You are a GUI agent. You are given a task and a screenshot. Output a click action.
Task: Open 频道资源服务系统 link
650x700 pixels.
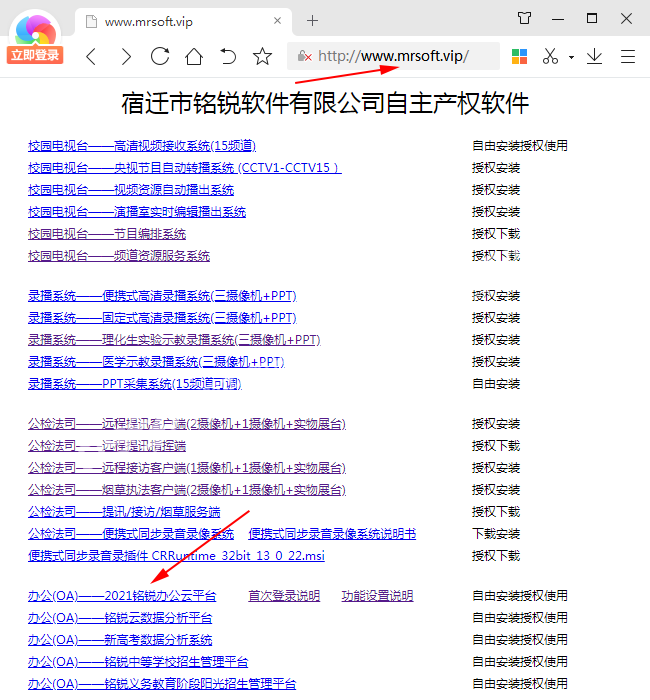[x=119, y=256]
